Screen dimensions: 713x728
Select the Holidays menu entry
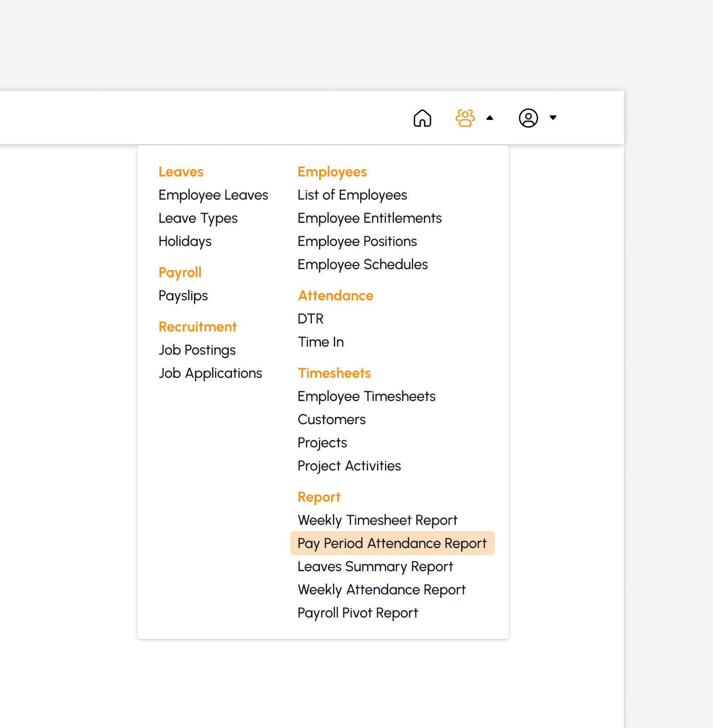185,241
